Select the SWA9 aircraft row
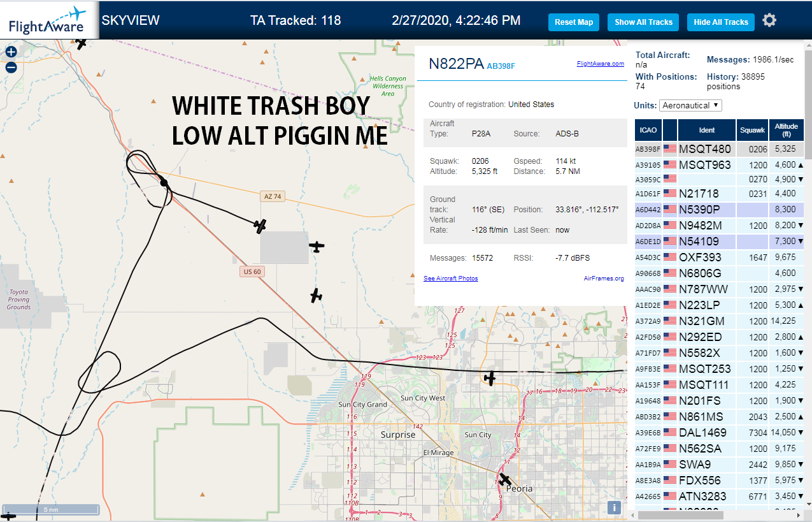 (720, 465)
